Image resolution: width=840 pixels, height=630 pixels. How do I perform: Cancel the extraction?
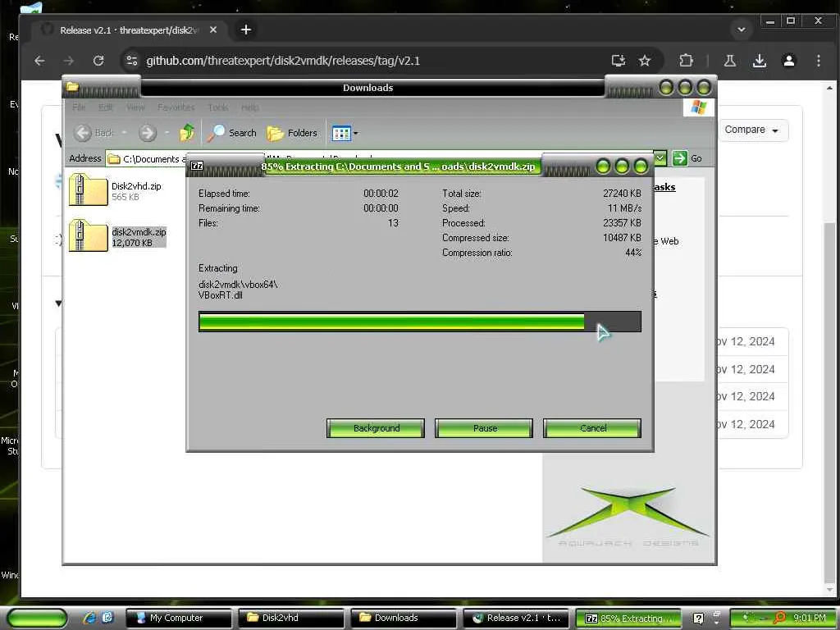click(592, 428)
